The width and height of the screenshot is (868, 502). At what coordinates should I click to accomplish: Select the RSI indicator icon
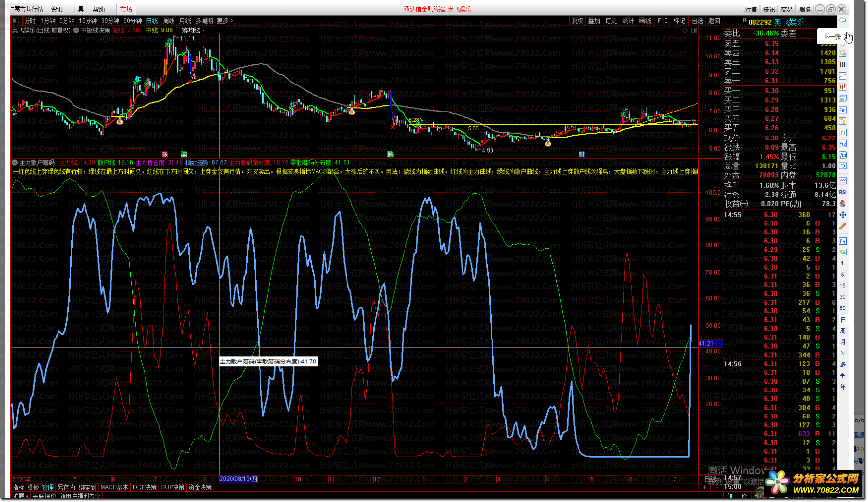click(843, 192)
